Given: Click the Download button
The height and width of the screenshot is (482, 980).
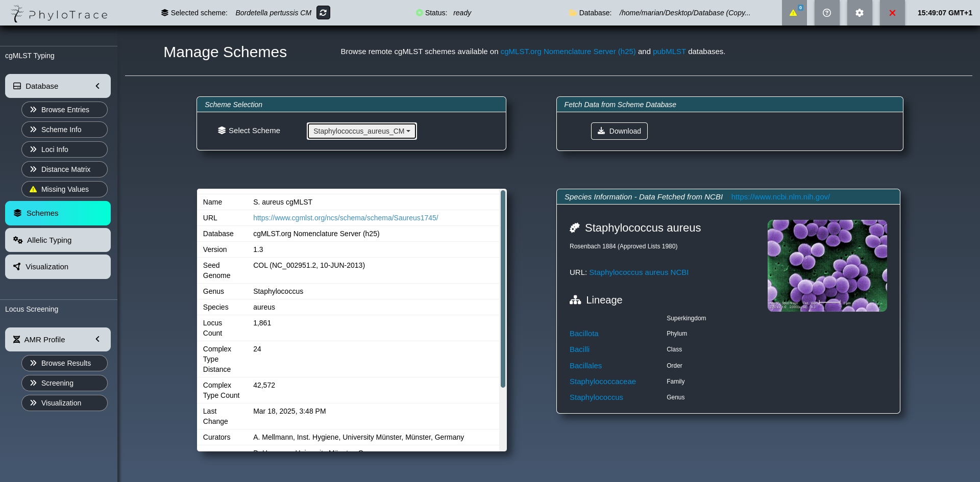Looking at the screenshot, I should pos(619,131).
